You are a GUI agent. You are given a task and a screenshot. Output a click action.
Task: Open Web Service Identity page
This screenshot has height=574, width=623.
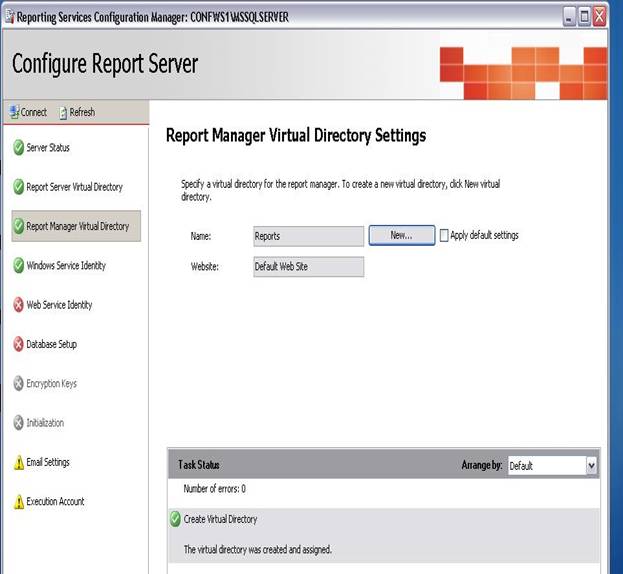(x=59, y=305)
